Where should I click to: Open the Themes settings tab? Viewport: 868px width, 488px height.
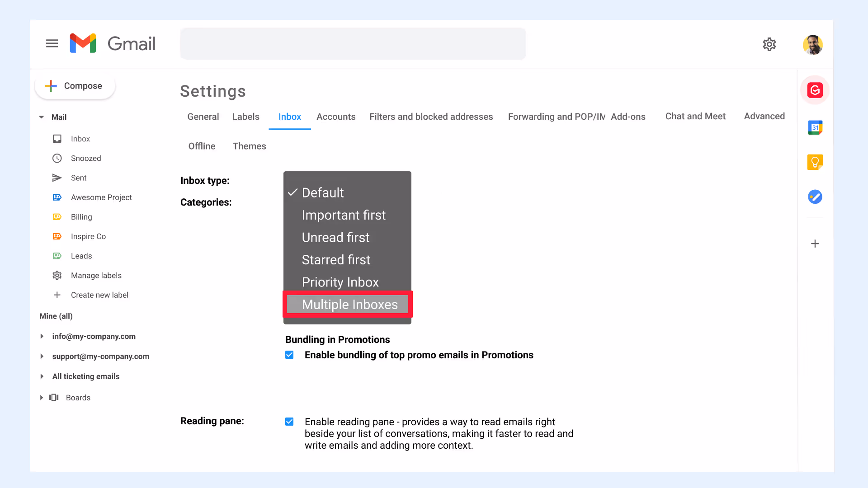tap(249, 146)
